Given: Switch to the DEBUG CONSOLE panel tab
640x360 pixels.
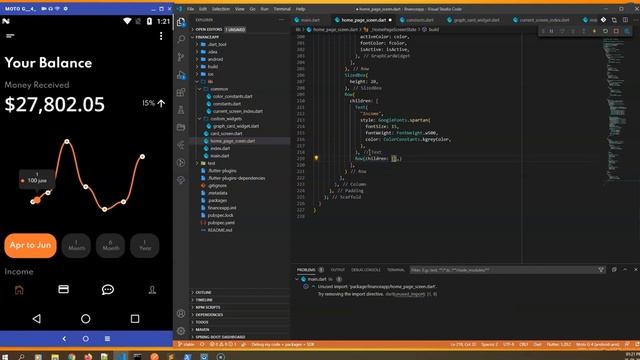Looking at the screenshot, I should click(x=366, y=270).
